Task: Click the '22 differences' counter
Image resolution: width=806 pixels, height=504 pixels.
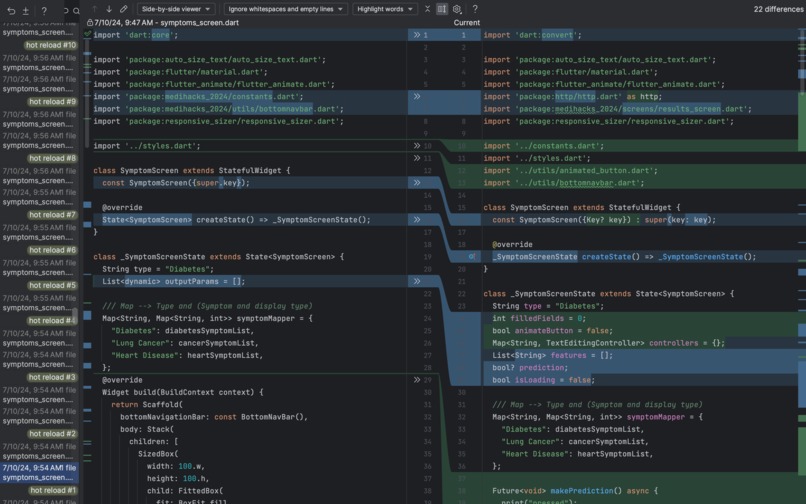Action: coord(778,9)
